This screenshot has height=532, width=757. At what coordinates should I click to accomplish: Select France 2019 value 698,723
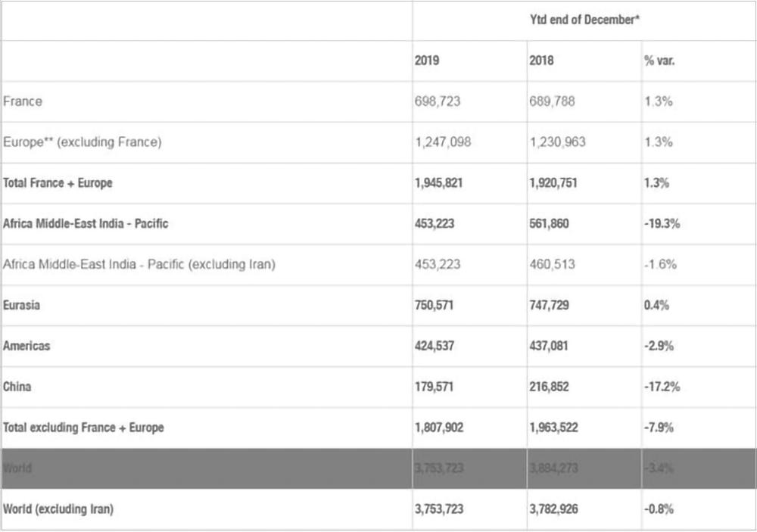coord(438,101)
